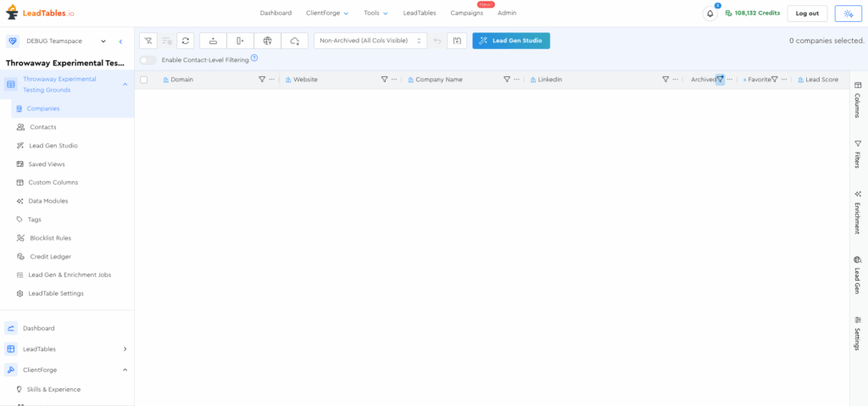This screenshot has width=868, height=406.
Task: Click the active Archived column filter icon
Action: pos(720,80)
